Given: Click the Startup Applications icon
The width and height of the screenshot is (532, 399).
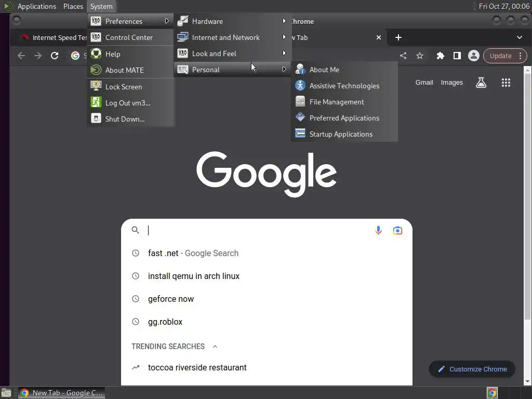Looking at the screenshot, I should click(300, 134).
